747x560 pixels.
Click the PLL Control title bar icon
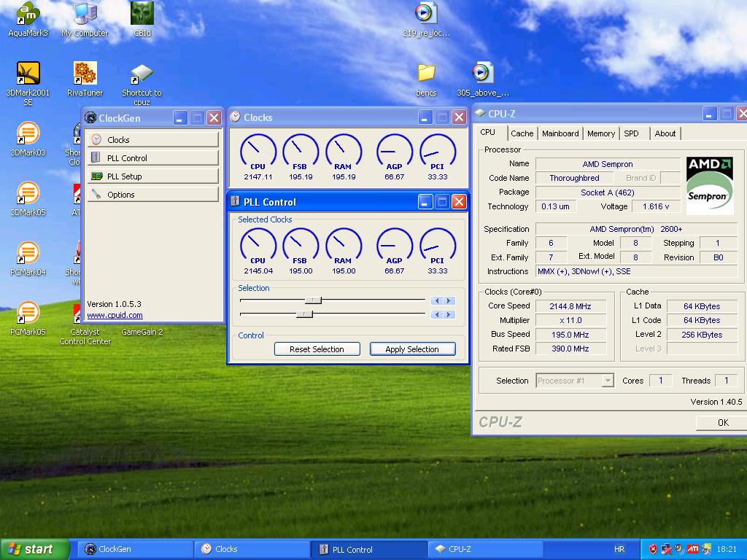tap(235, 201)
